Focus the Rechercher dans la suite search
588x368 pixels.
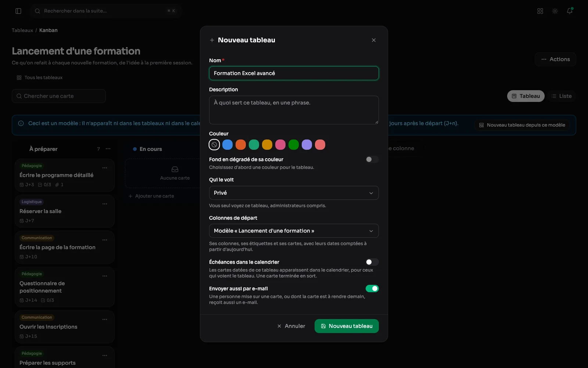[106, 11]
